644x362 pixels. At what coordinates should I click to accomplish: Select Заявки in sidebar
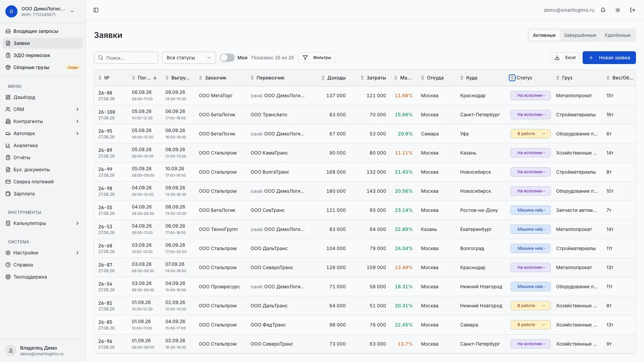(x=43, y=43)
